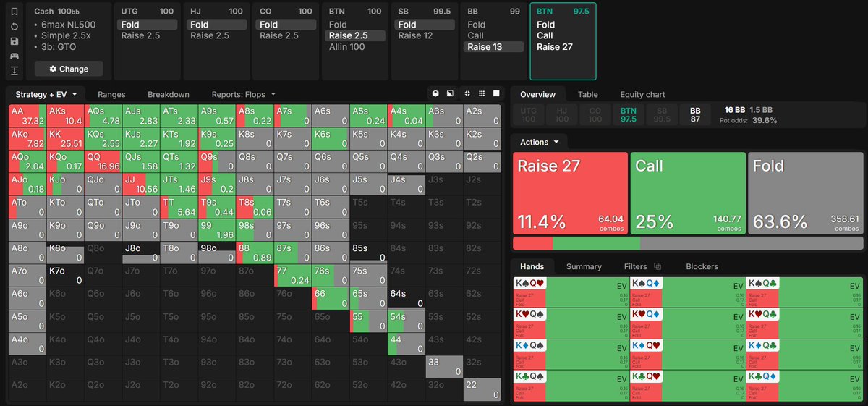Open the Overview tab
Image resolution: width=868 pixels, height=406 pixels.
537,94
